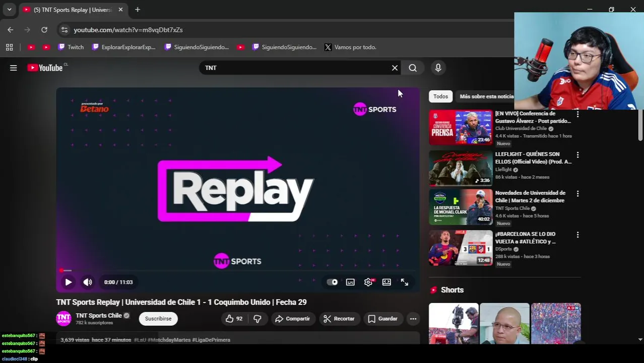Select the Todos filter chip

[440, 96]
